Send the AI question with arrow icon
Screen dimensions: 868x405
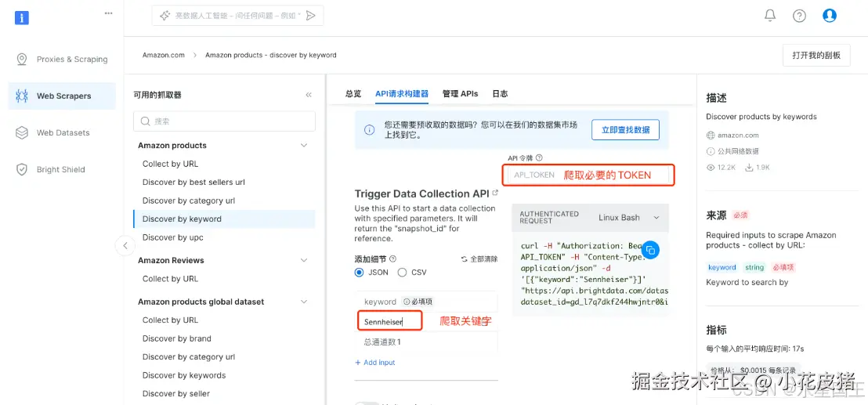[310, 16]
